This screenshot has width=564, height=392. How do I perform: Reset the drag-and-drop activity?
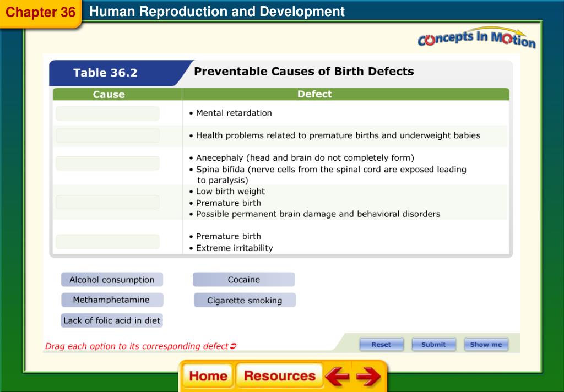click(381, 345)
